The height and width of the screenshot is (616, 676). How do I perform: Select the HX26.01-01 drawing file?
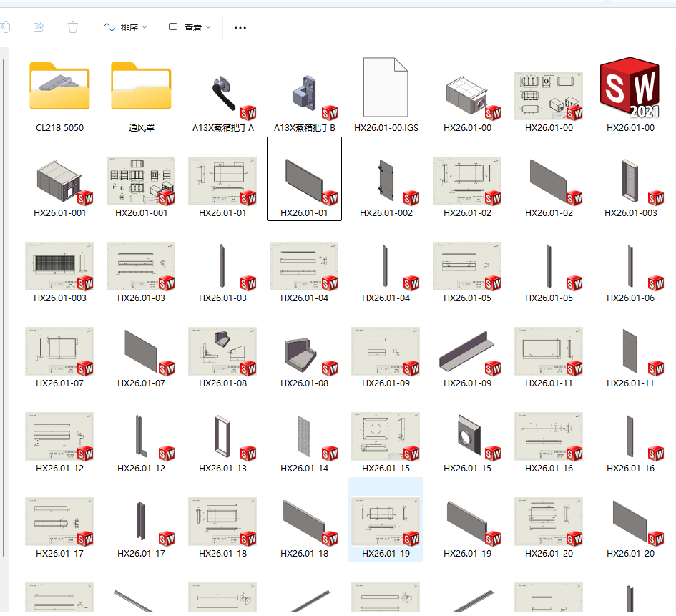(223, 180)
